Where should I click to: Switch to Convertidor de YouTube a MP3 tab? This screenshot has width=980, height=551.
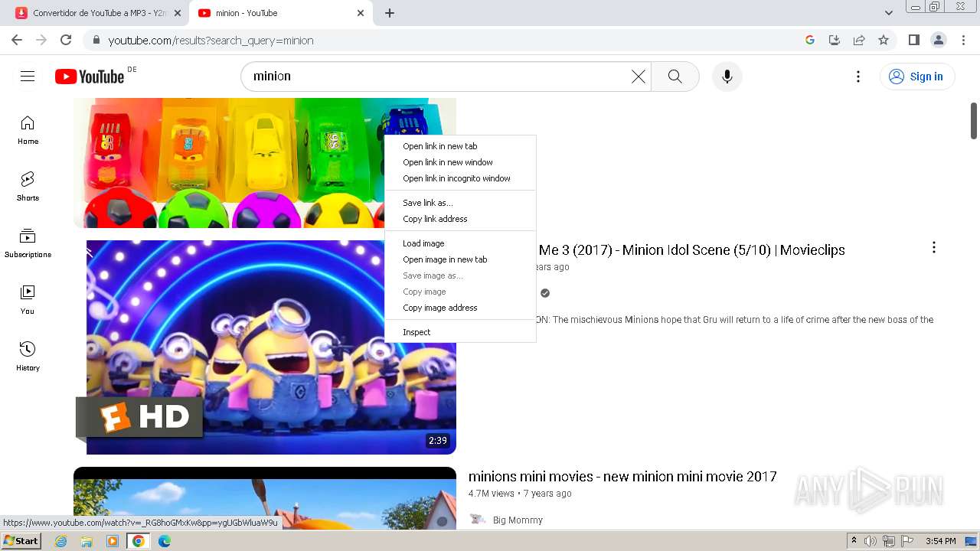[100, 13]
